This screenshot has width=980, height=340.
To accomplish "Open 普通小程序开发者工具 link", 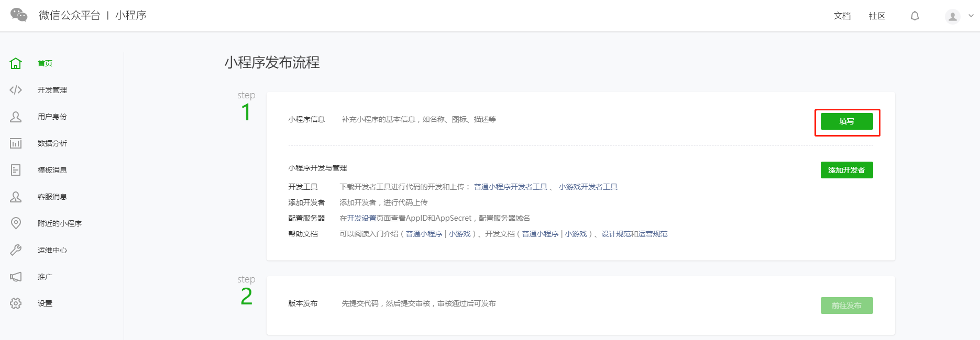I will 511,187.
